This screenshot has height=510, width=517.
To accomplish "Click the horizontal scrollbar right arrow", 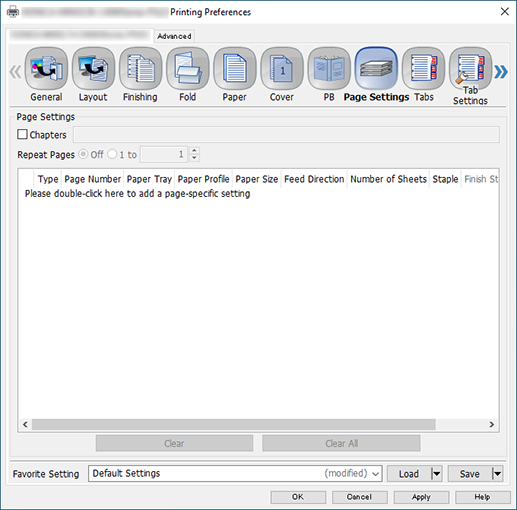I will click(492, 424).
